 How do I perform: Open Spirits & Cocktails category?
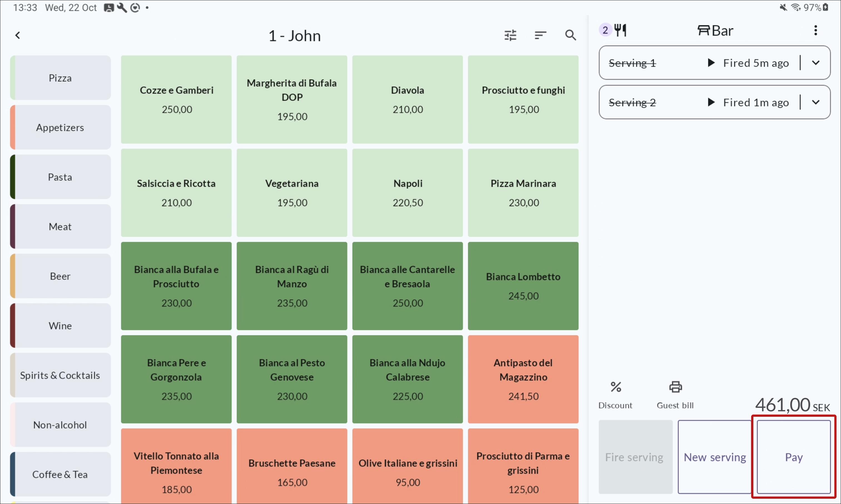(x=61, y=375)
